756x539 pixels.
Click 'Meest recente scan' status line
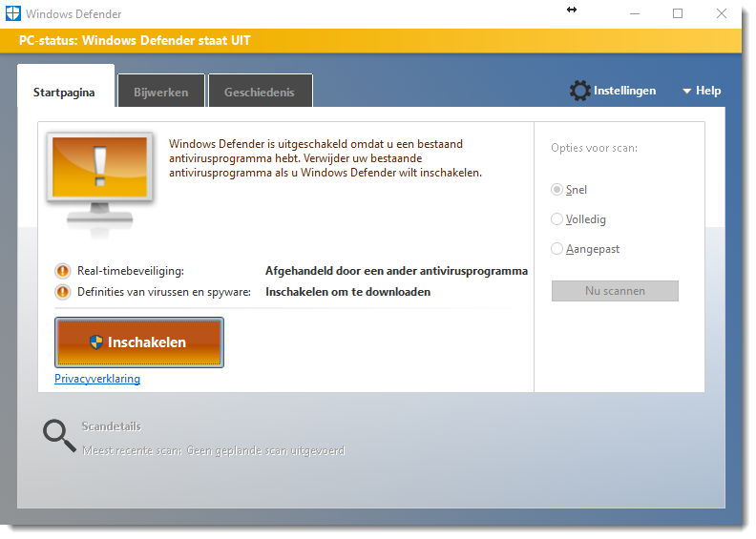click(x=214, y=450)
